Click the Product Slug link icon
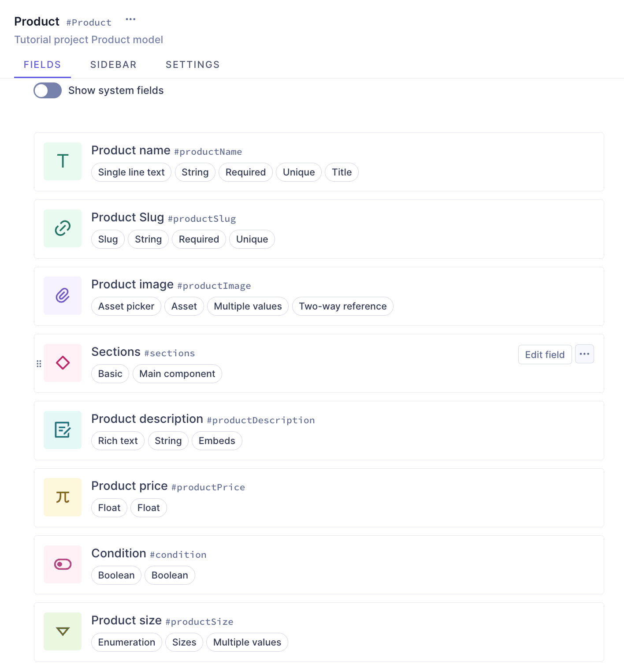The height and width of the screenshot is (672, 624). (x=63, y=228)
